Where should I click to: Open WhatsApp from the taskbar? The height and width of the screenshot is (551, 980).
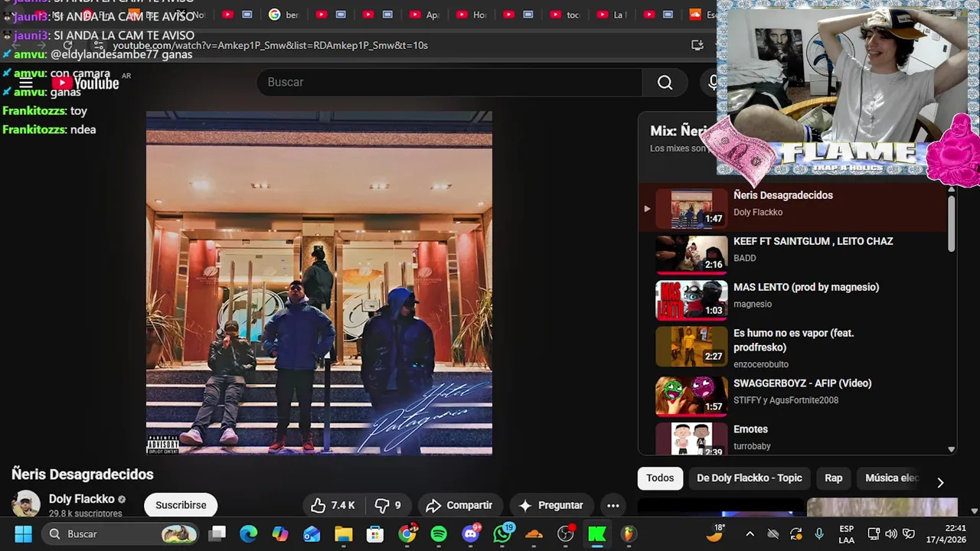tap(502, 534)
